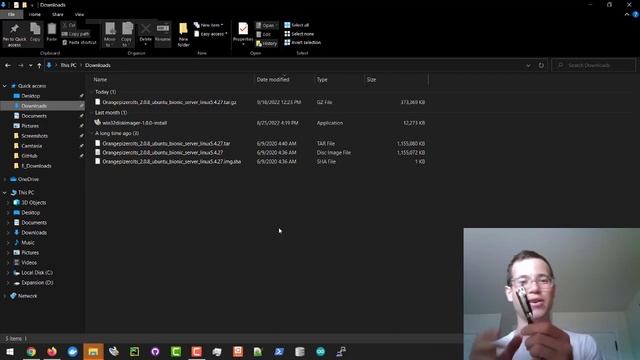Image resolution: width=640 pixels, height=360 pixels.
Task: Switch to the Share ribbon tab
Action: tap(58, 14)
